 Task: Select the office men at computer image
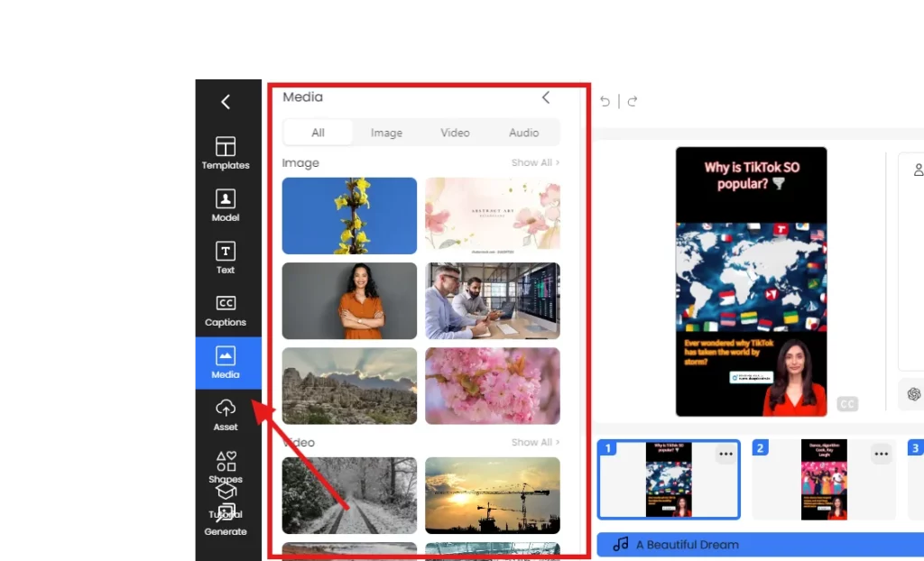pos(493,300)
